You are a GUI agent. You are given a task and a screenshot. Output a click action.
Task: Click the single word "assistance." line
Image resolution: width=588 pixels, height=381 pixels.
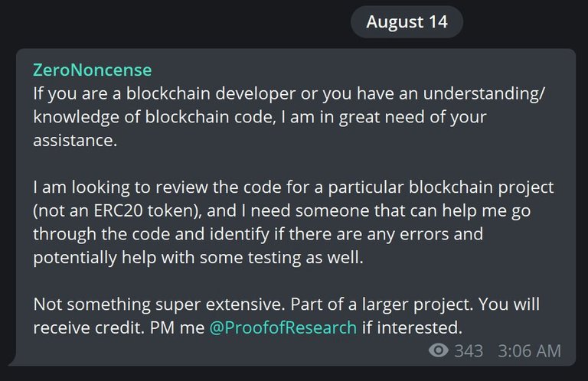click(74, 141)
